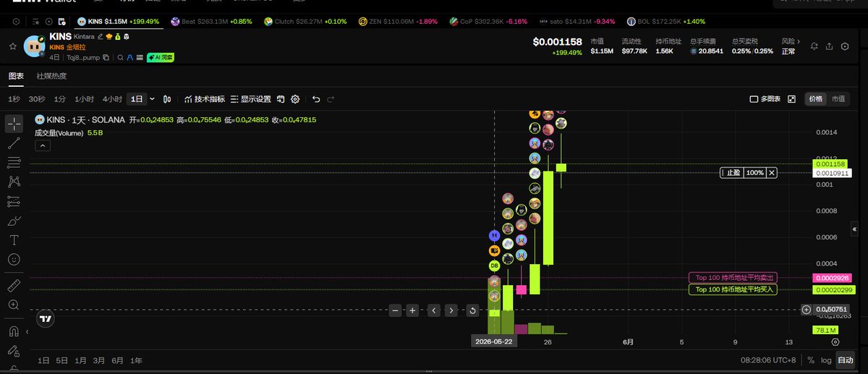
Task: Open the long/short position prediction tool
Action: point(14,202)
